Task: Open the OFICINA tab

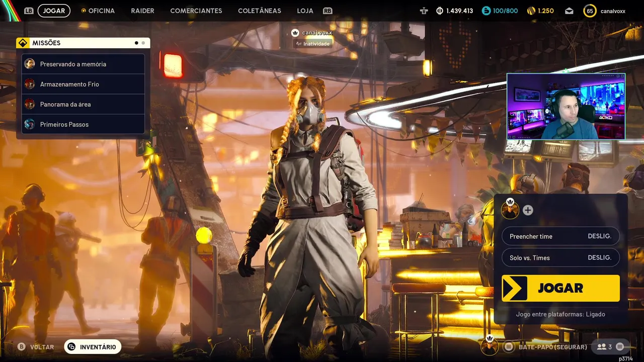Action: 101,11
